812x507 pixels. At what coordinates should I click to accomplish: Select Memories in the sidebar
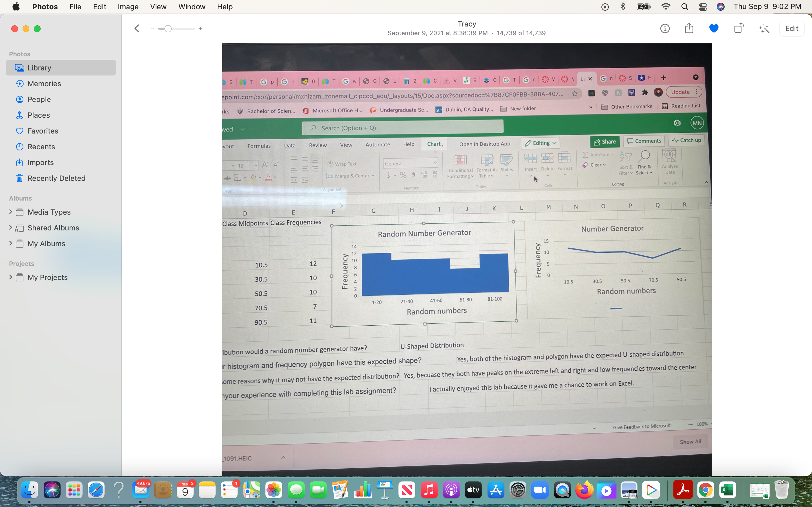[44, 83]
